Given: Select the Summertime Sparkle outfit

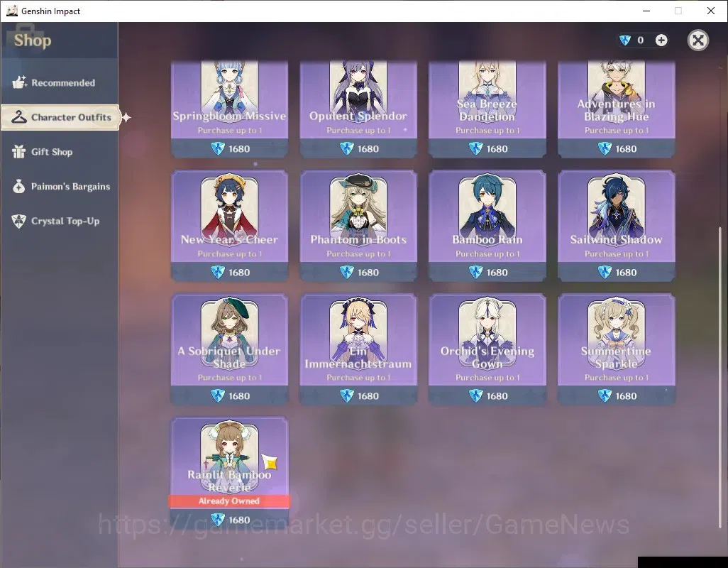Looking at the screenshot, I should tap(617, 349).
